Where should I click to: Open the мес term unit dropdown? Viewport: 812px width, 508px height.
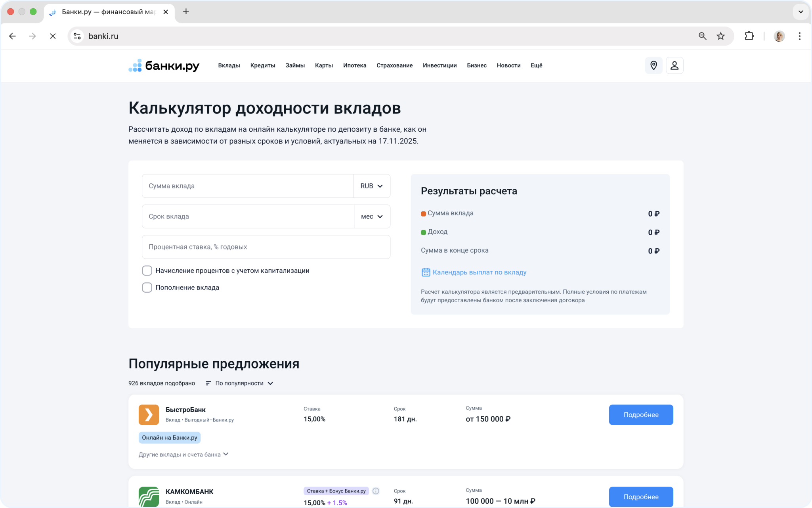coord(372,217)
